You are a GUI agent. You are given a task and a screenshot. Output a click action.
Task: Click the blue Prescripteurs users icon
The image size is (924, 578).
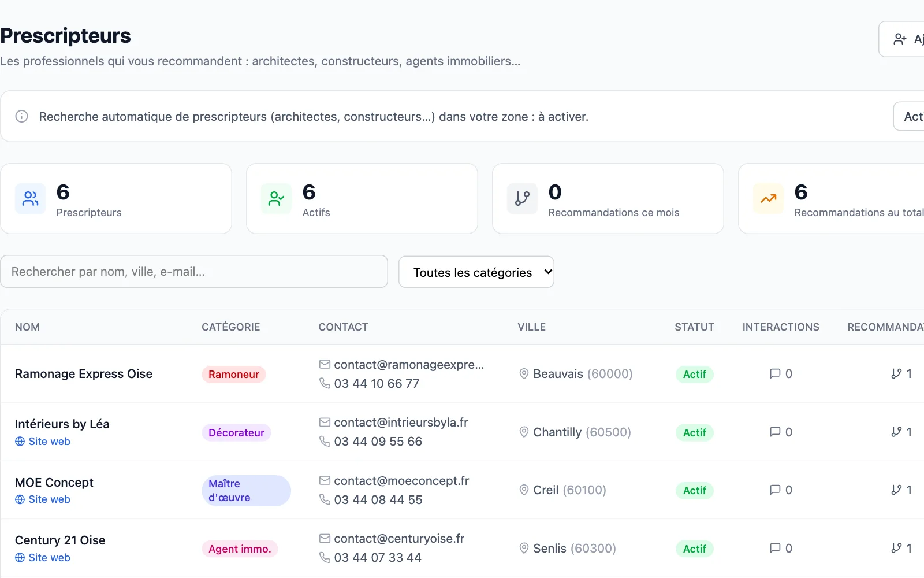point(30,199)
